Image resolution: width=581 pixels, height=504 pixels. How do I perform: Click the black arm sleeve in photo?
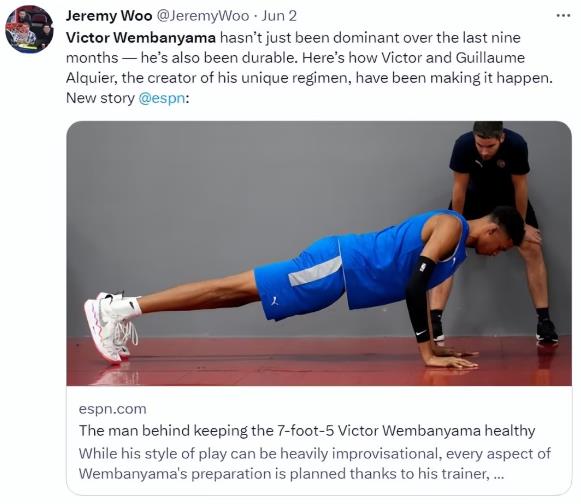421,296
